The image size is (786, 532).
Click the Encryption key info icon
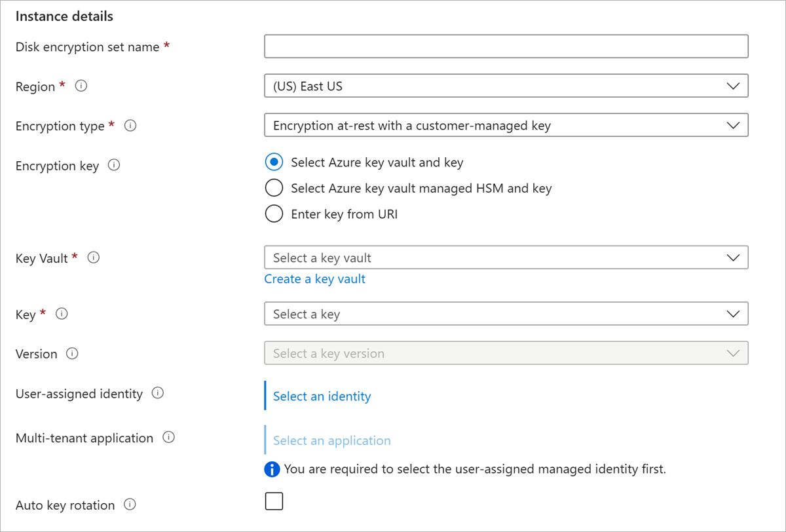tap(114, 165)
